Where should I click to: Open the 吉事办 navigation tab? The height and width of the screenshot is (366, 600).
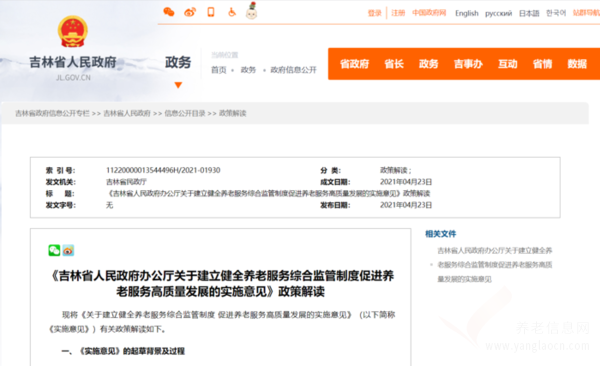coord(468,64)
